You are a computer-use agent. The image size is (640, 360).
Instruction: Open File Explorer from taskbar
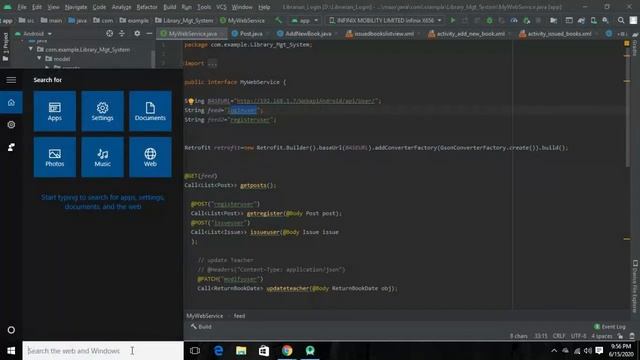pos(241,351)
